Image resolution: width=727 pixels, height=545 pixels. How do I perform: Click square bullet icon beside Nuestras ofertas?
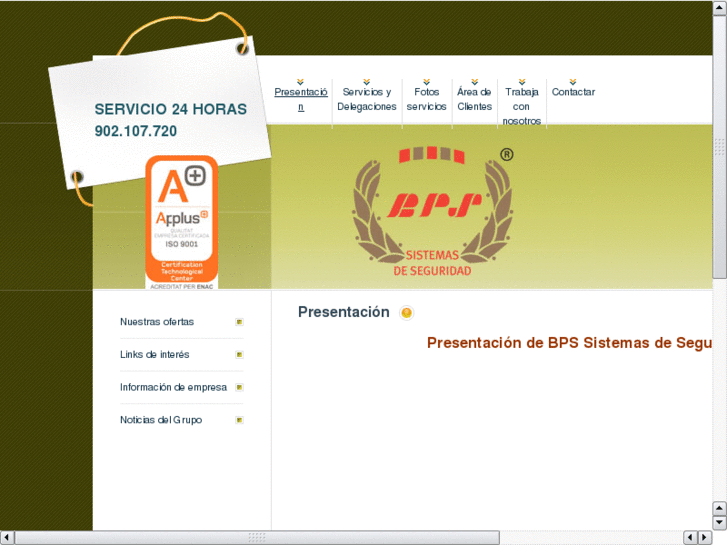[x=239, y=322]
